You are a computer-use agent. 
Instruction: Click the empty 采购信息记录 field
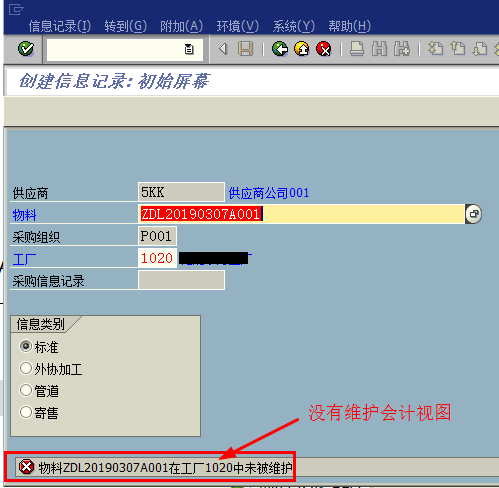point(181,280)
